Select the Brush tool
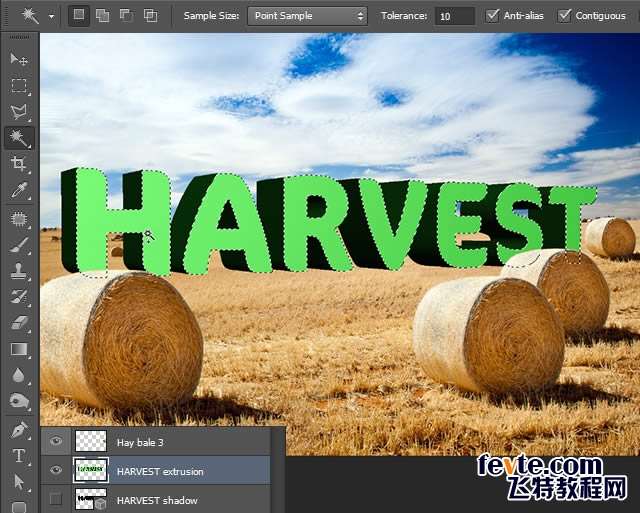Viewport: 640px width, 513px height. click(x=19, y=245)
